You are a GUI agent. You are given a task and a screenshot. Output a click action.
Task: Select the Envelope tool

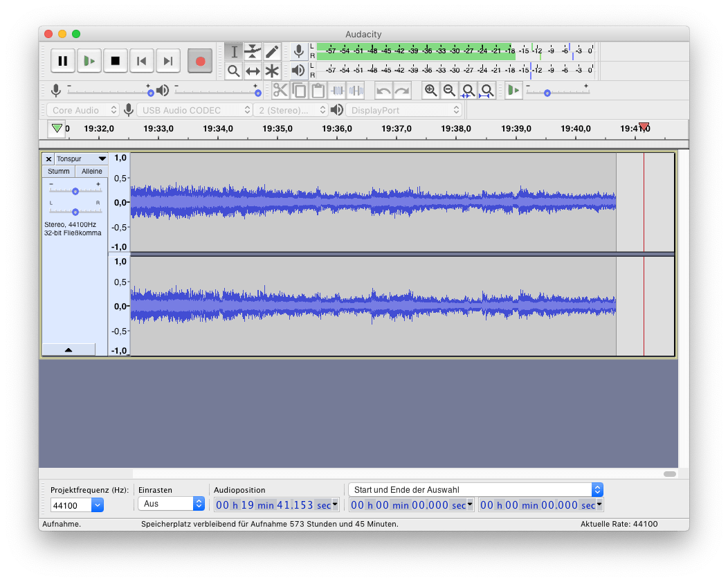pyautogui.click(x=253, y=52)
